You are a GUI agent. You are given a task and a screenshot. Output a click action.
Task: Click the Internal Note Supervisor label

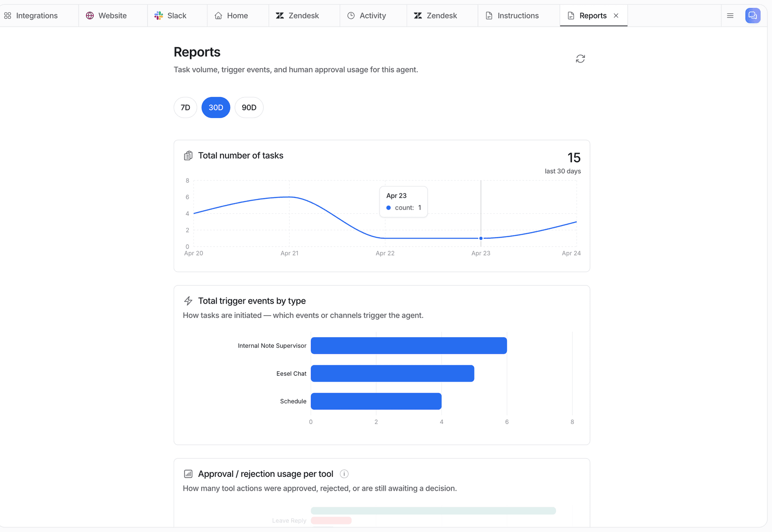(272, 345)
